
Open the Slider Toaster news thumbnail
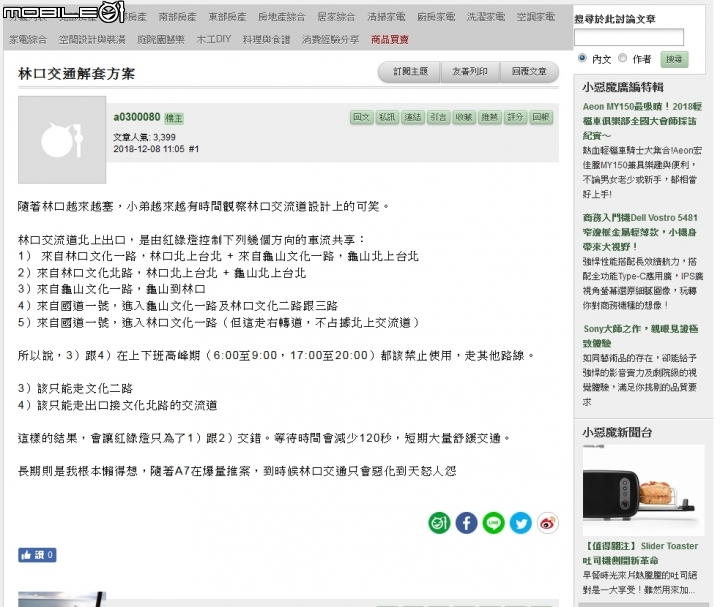pos(643,490)
